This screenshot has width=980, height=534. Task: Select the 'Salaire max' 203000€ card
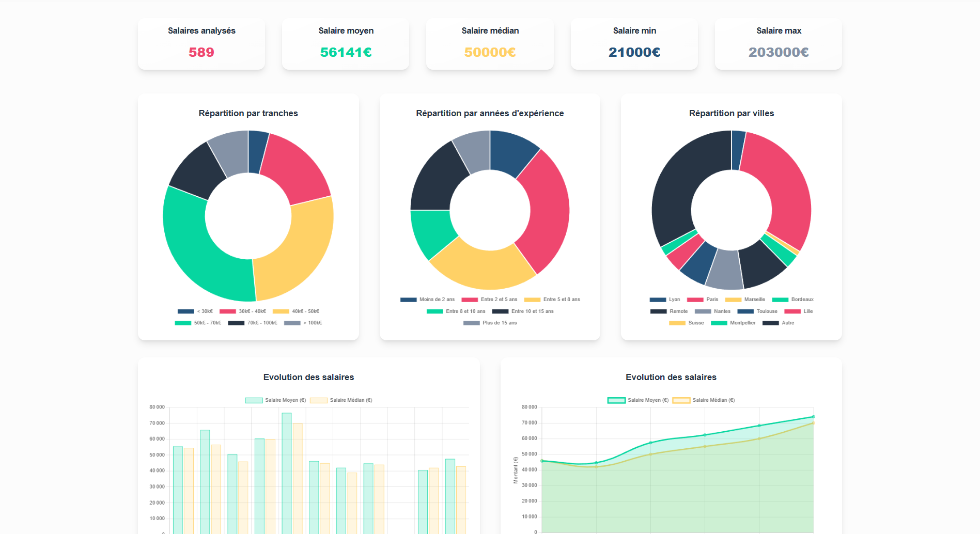coord(779,44)
